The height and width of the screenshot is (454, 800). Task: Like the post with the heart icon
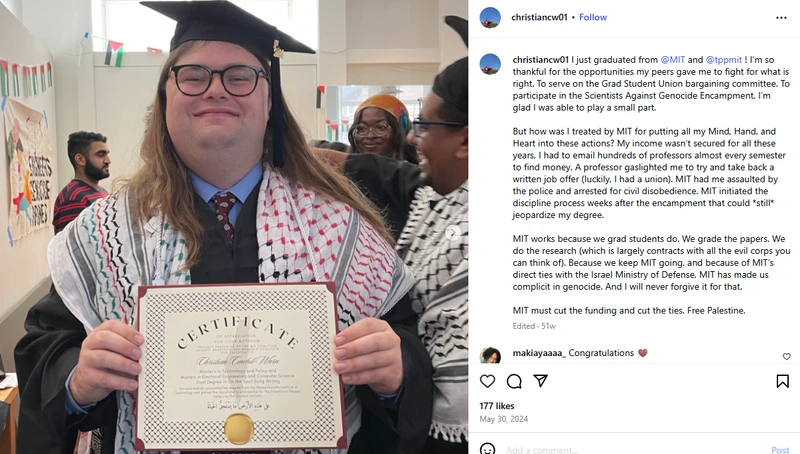487,381
